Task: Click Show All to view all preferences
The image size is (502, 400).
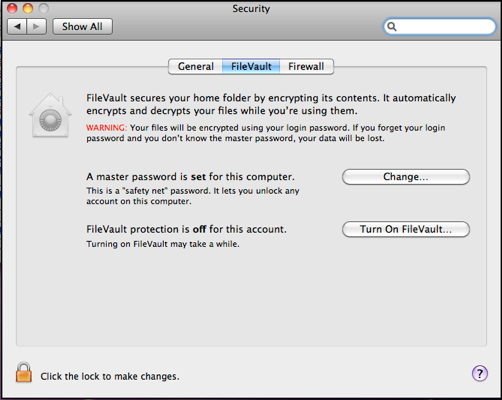Action: (x=82, y=26)
